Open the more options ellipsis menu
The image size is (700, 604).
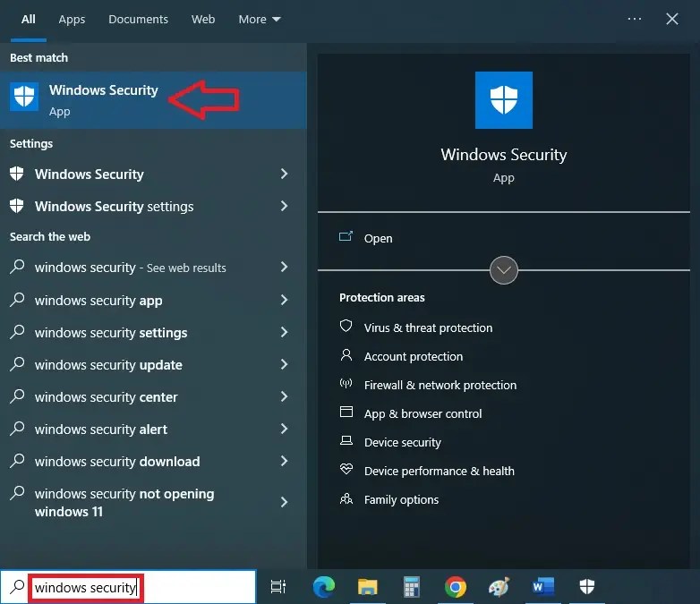tap(635, 19)
